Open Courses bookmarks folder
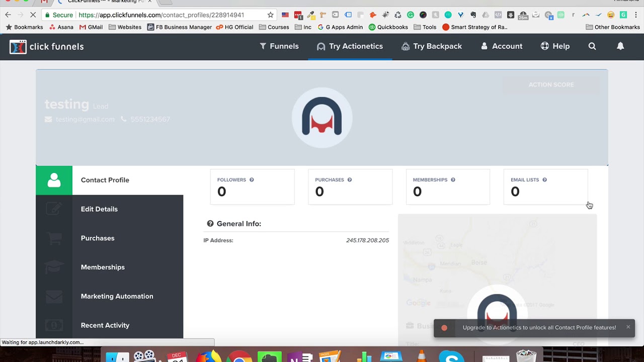Image resolution: width=644 pixels, height=362 pixels. (274, 27)
